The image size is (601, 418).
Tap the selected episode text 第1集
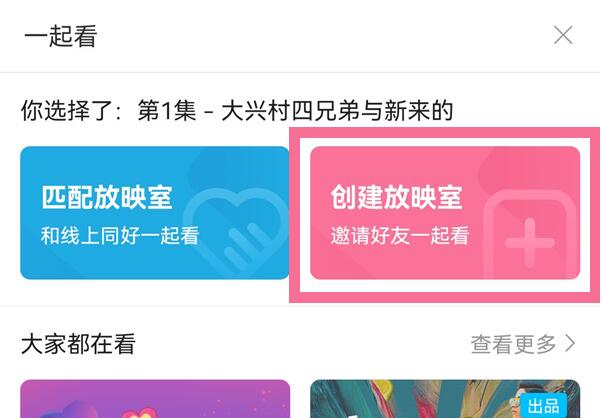(x=167, y=111)
